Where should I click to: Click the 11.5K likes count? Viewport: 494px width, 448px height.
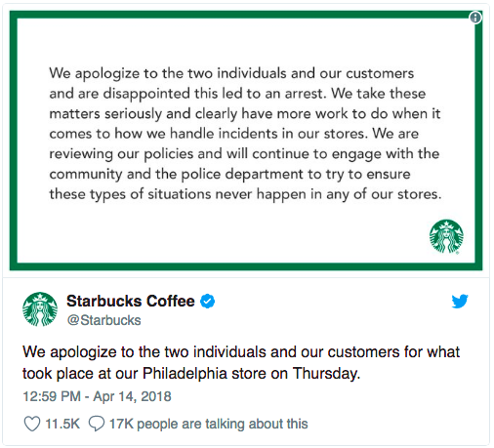pyautogui.click(x=62, y=424)
